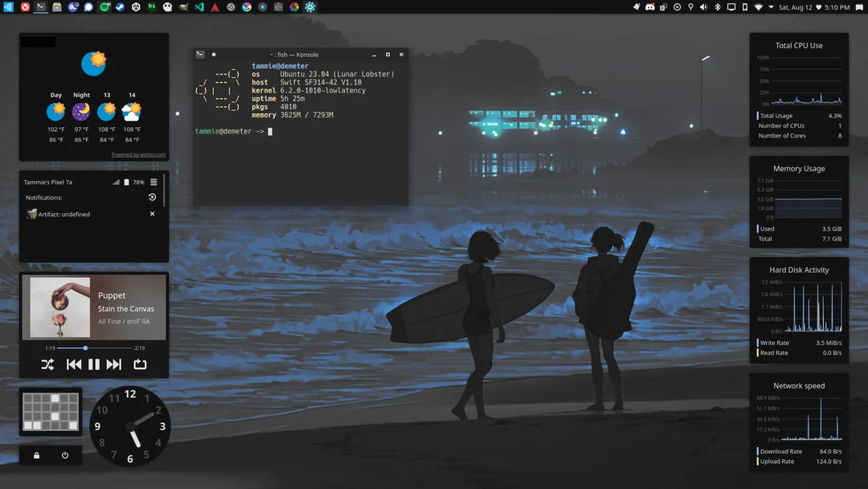
Task: Open Visual Studio Code from the panel
Action: (199, 6)
